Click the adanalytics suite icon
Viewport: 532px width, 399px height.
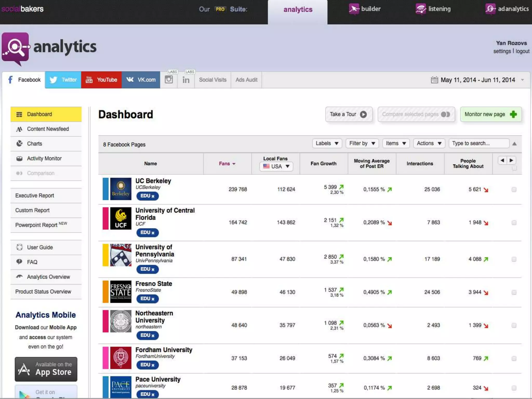[490, 9]
